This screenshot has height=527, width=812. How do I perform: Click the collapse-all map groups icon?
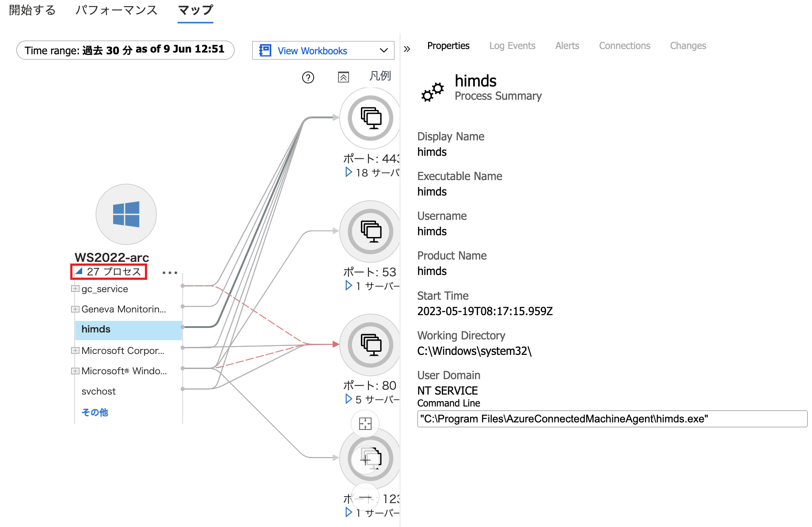343,77
